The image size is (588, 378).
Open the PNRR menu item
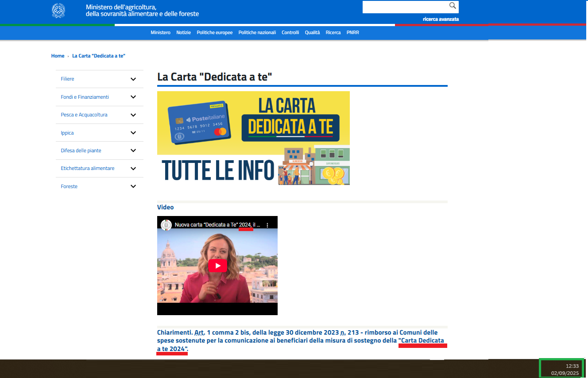tap(353, 32)
